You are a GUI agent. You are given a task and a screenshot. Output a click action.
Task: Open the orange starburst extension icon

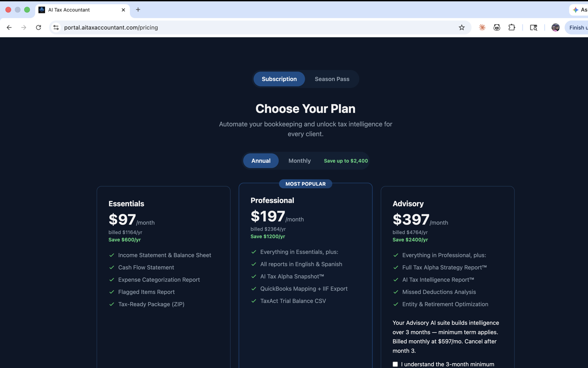point(482,27)
